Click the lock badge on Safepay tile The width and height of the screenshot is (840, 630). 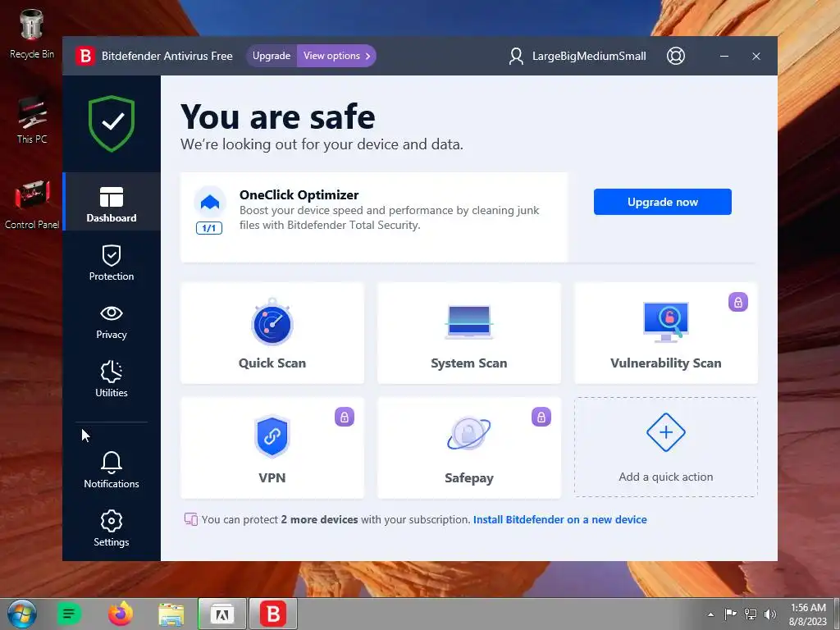click(x=541, y=417)
